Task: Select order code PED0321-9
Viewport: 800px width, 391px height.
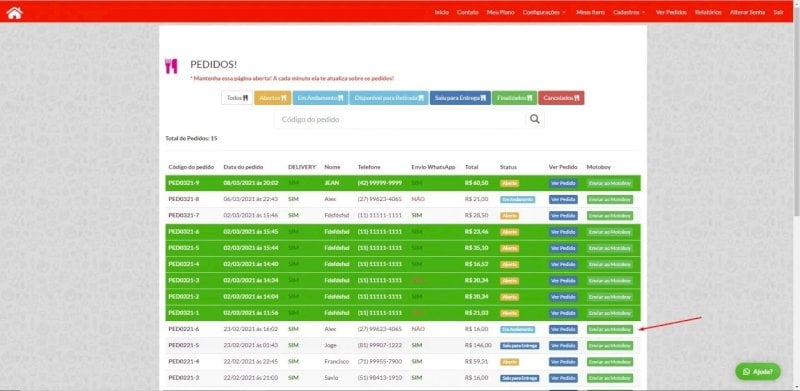Action: [184, 183]
